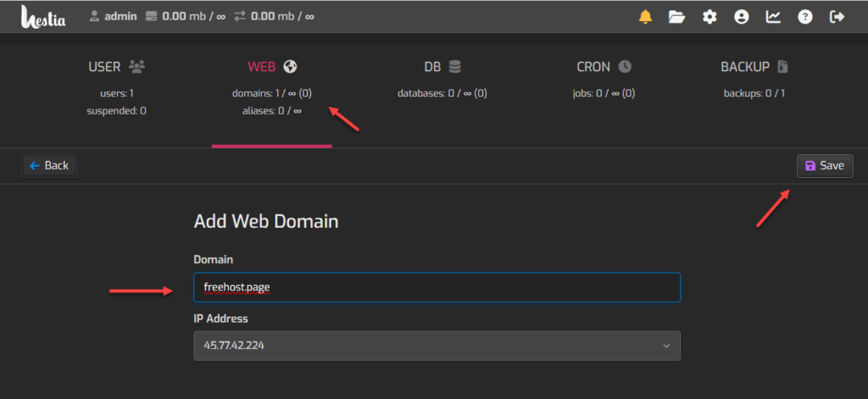The height and width of the screenshot is (399, 868).
Task: Click the bandwidth usage arrows icon
Action: [x=240, y=16]
